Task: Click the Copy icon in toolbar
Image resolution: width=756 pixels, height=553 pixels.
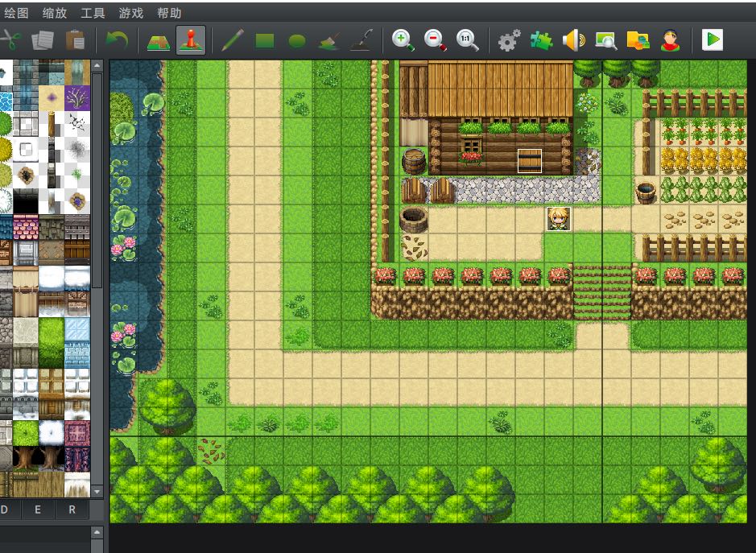Action: [x=43, y=40]
